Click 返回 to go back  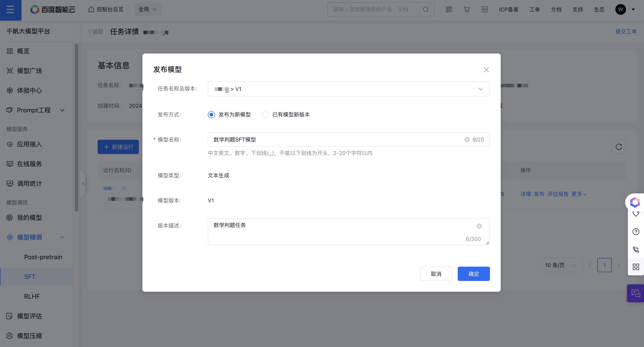pyautogui.click(x=95, y=31)
